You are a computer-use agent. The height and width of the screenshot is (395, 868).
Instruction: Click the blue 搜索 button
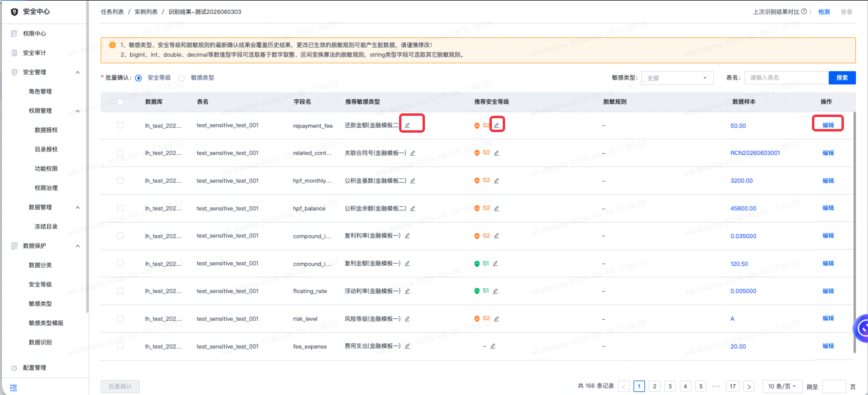click(842, 77)
